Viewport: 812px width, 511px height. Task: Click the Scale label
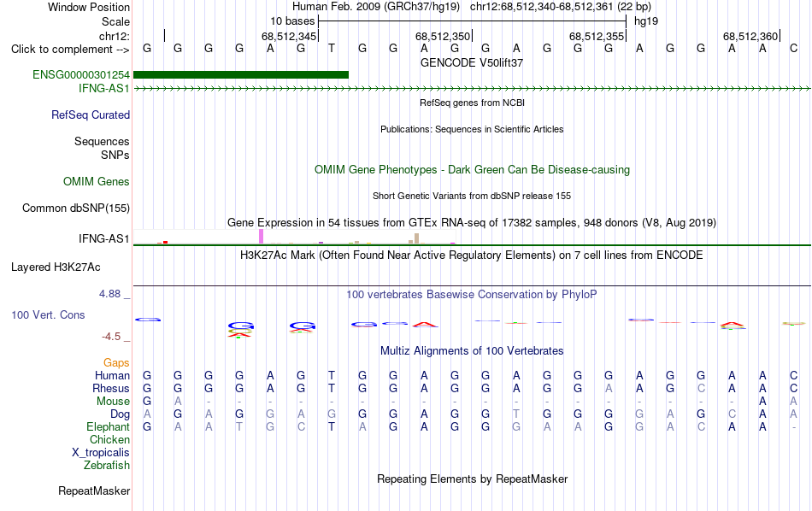pos(115,21)
